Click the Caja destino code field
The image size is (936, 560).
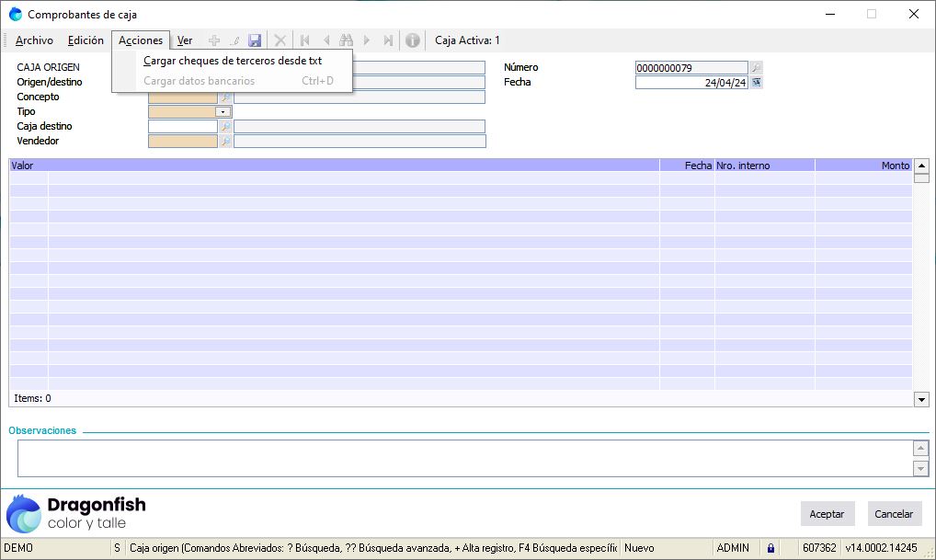pyautogui.click(x=183, y=127)
